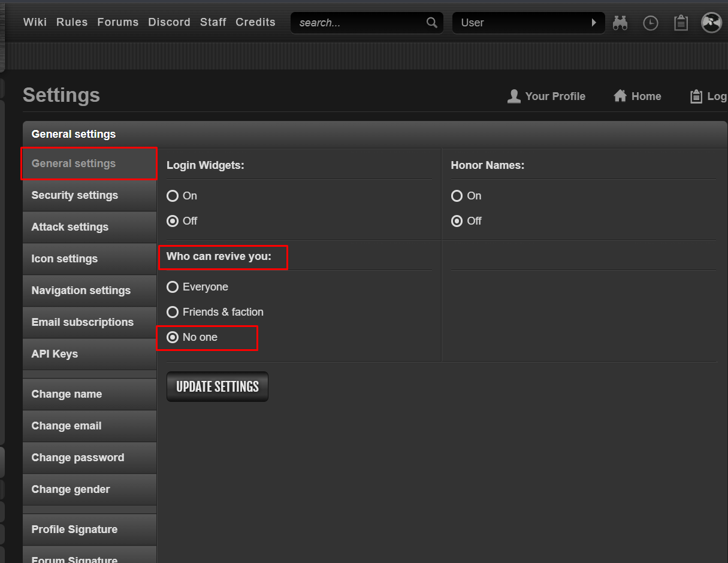Open Profile Signature section
728x563 pixels.
[89, 529]
